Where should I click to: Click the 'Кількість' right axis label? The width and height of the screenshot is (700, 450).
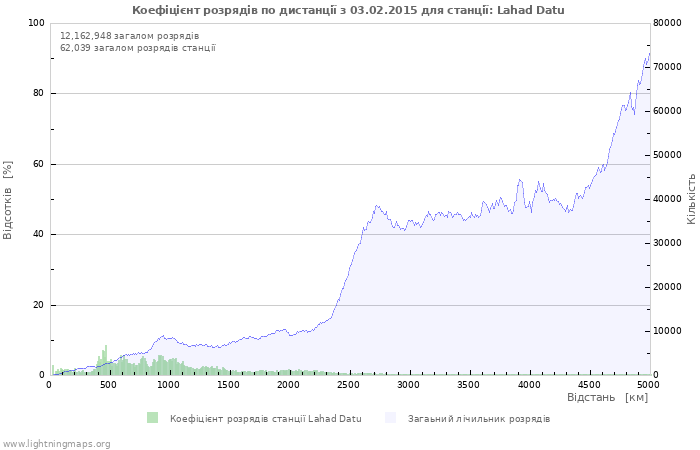click(691, 198)
